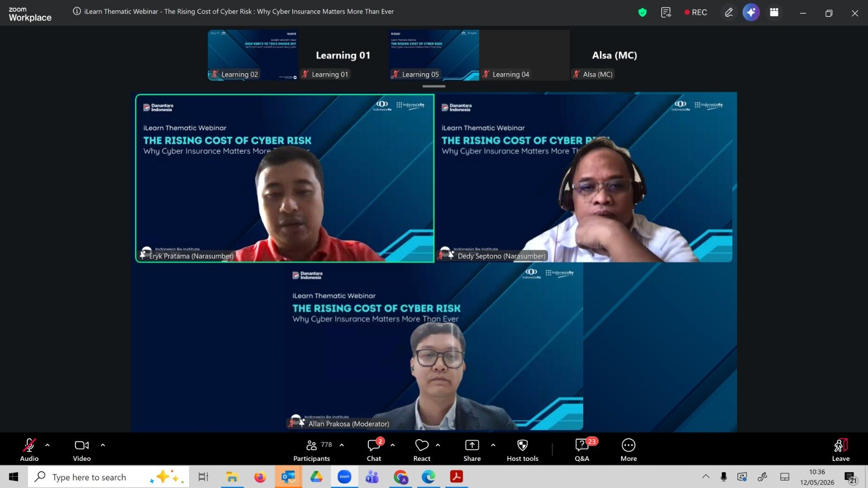Select Allan Prakosa's moderator video tile
868x488 pixels.
click(x=434, y=346)
